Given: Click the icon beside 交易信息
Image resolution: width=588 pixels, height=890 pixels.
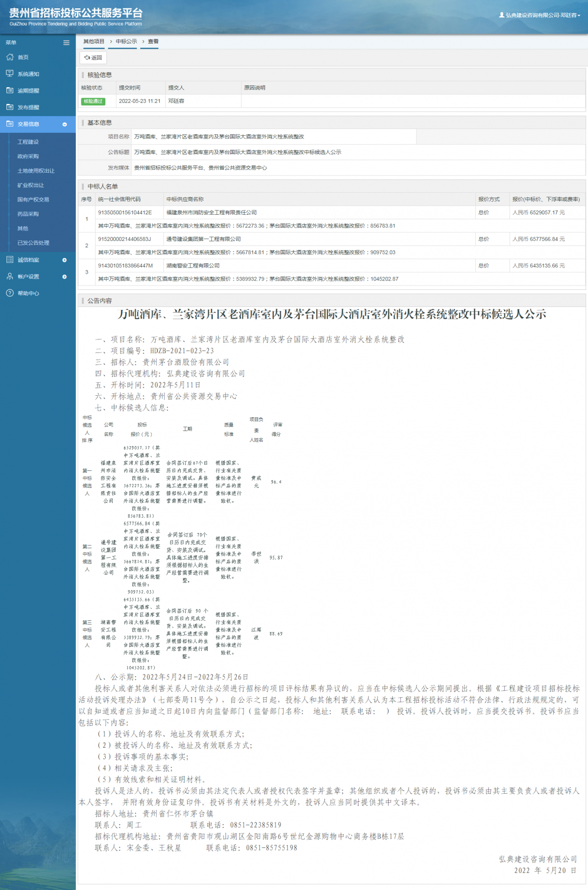Looking at the screenshot, I should click(x=10, y=124).
